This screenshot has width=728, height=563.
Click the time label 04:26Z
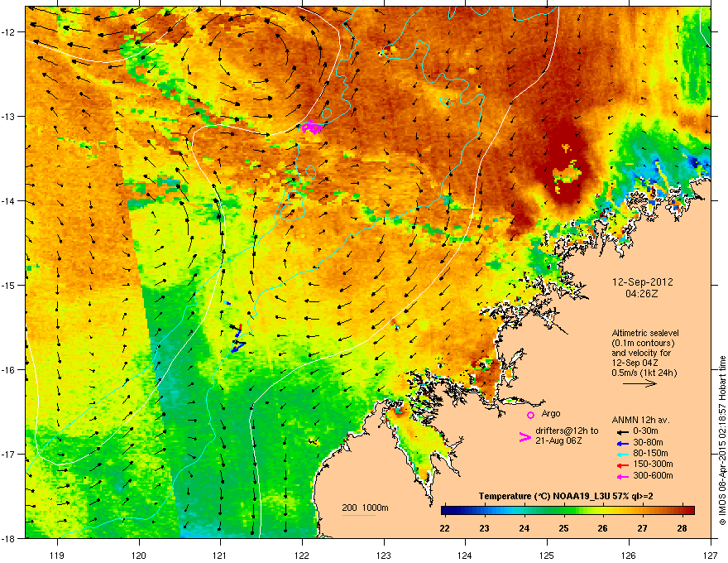642,294
